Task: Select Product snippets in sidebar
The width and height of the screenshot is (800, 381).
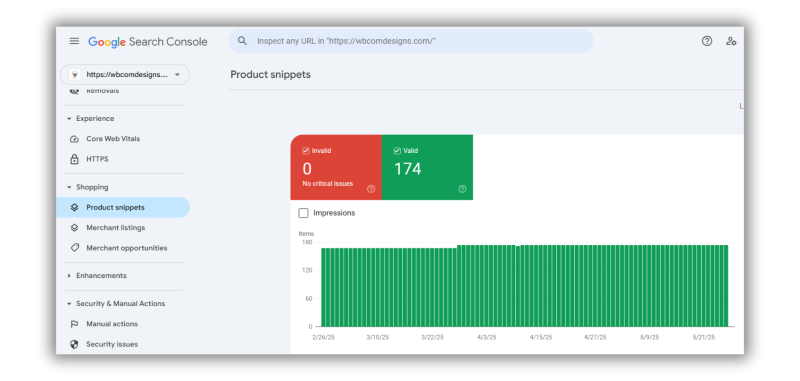Action: [123, 208]
